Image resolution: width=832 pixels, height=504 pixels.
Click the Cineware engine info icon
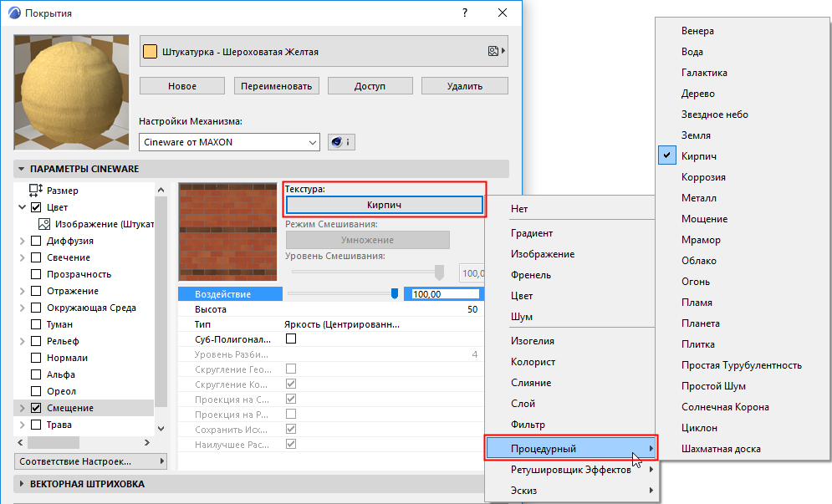point(341,142)
